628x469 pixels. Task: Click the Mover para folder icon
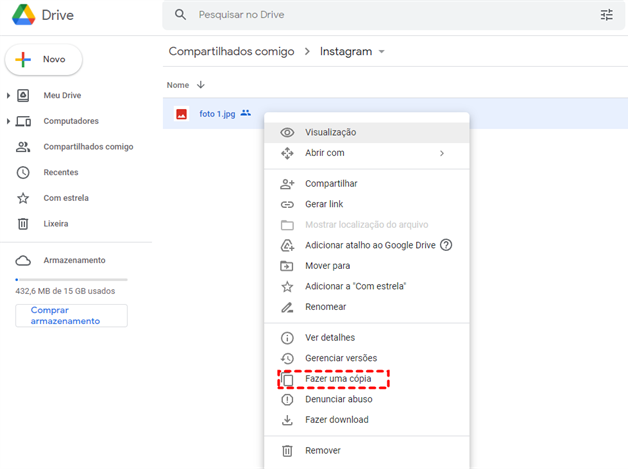(287, 266)
